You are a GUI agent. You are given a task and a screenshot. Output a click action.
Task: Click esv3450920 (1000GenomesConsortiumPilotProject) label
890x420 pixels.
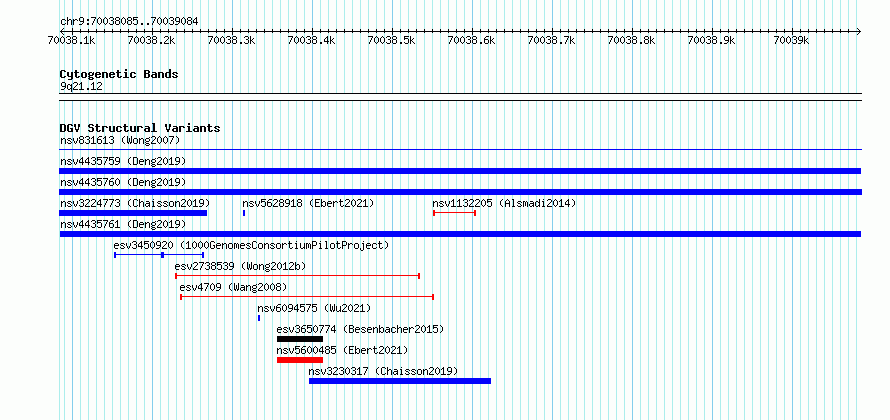251,245
